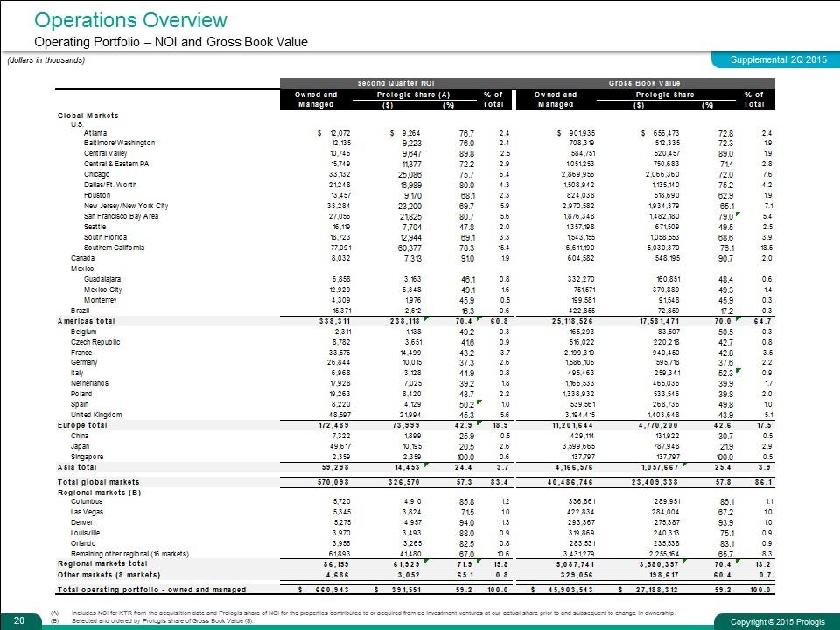Select the 'Second Quarter NOI' header band
This screenshot has width=840, height=630.
[395, 83]
